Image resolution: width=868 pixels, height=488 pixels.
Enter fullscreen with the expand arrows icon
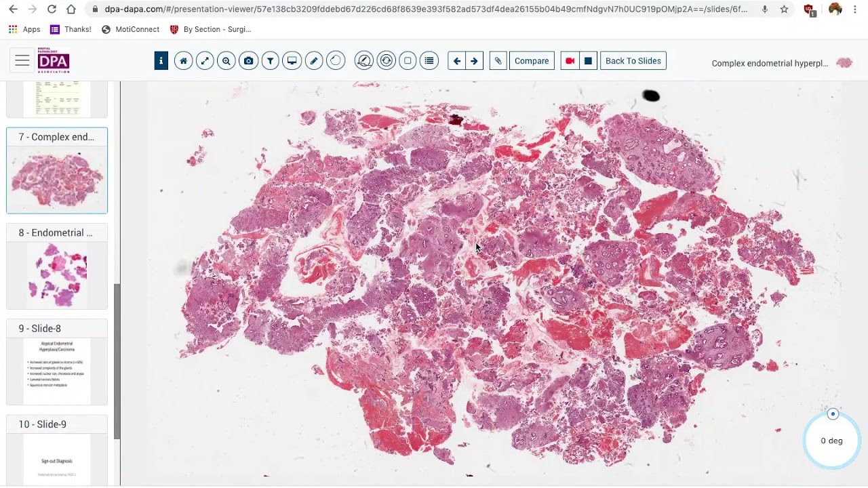click(205, 61)
